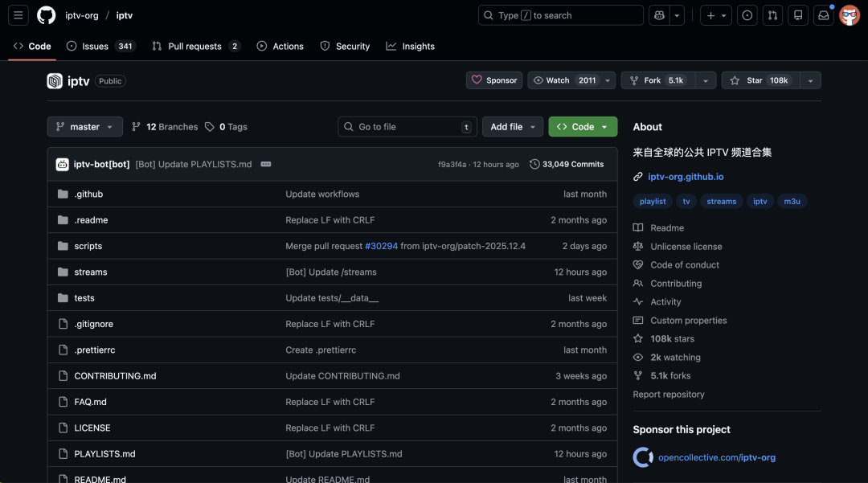Open opencollective.com/iptv-org sponsor link
The image size is (868, 483).
tap(717, 457)
